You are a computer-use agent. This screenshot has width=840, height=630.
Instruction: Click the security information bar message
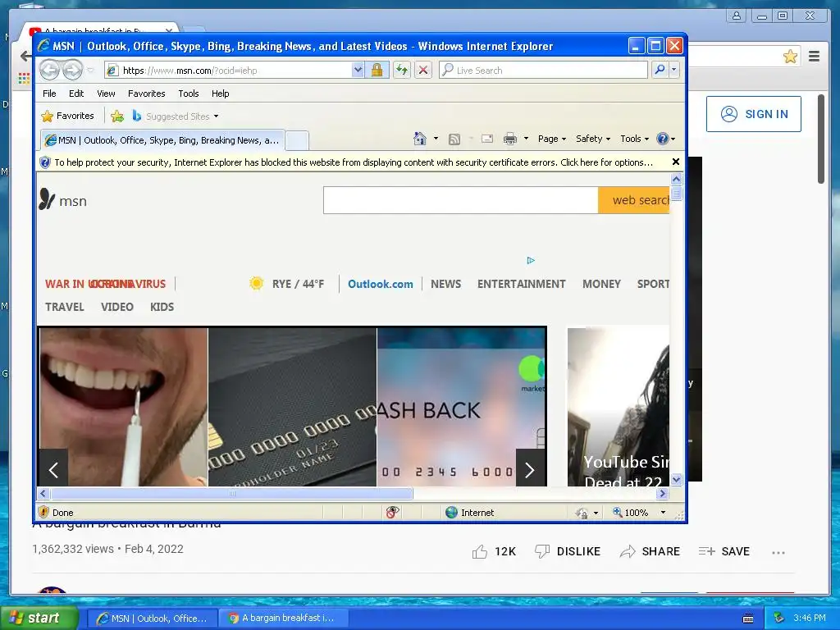pyautogui.click(x=354, y=162)
